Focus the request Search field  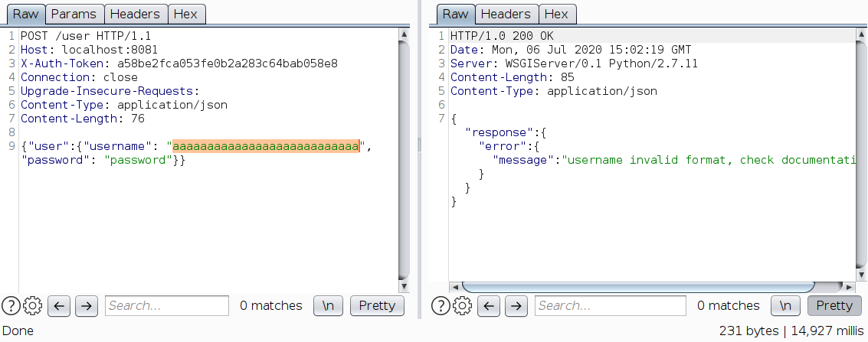(167, 306)
